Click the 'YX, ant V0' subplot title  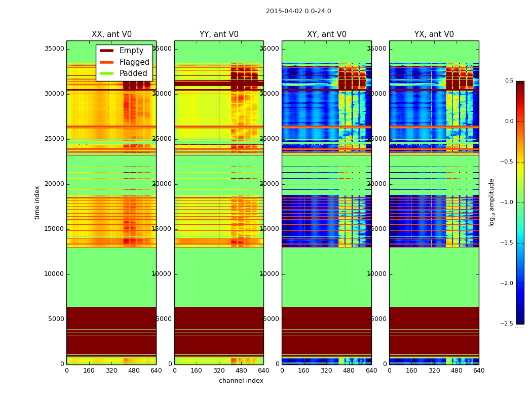click(434, 34)
